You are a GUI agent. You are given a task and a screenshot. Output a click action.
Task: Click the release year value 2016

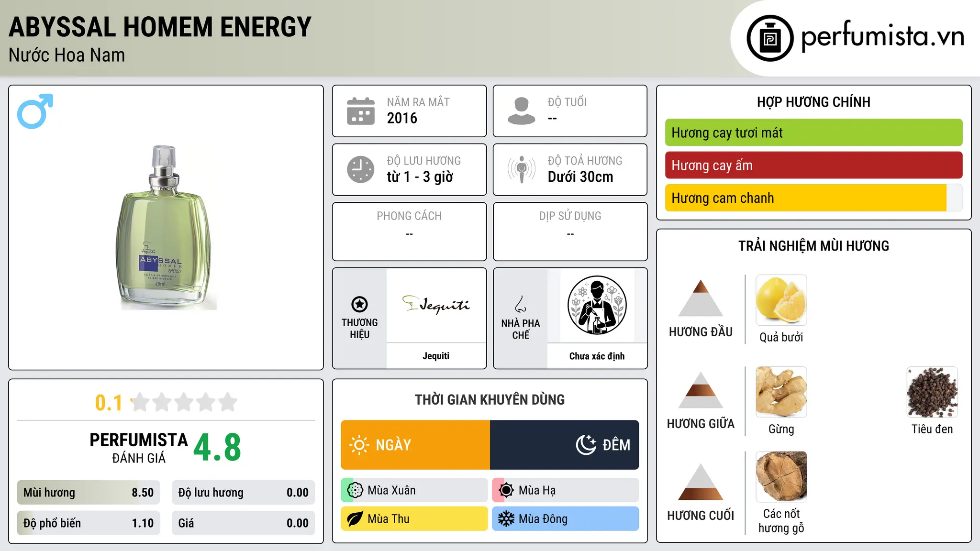[402, 118]
